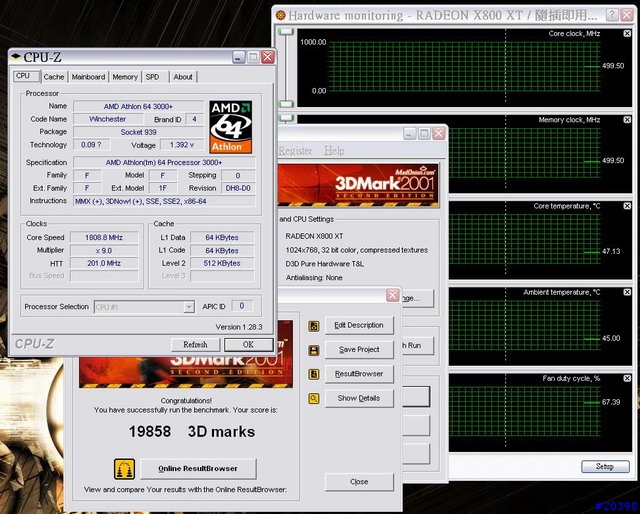Viewport: 640px width, 514px height.
Task: Click the Name field AMD Athlon 64 3000+
Action: pyautogui.click(x=138, y=106)
